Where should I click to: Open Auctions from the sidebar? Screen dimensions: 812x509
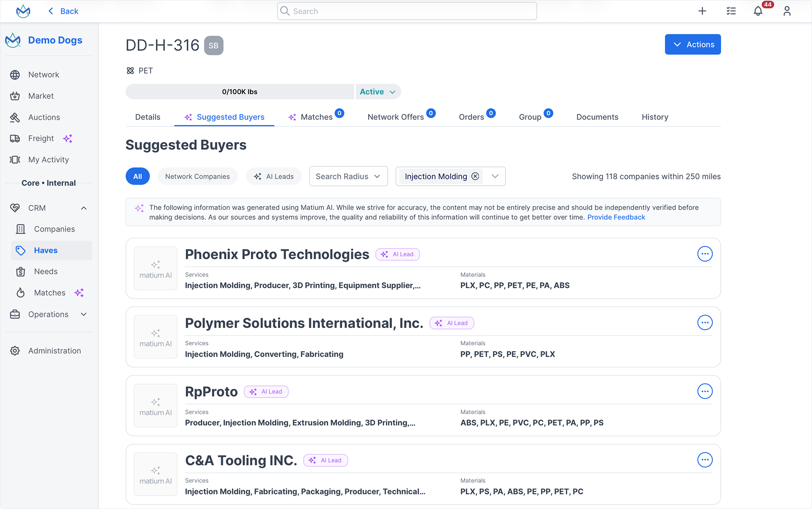[44, 117]
